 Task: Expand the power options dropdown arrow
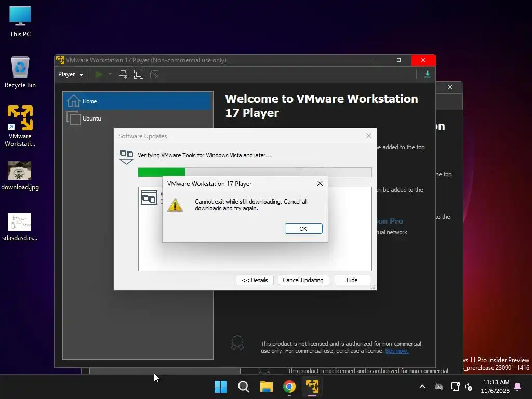coord(110,74)
